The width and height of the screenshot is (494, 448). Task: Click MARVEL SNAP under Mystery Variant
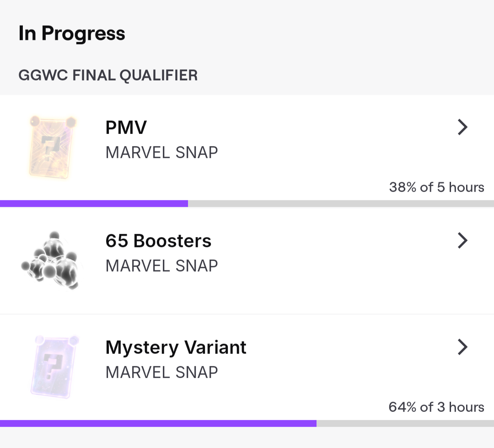click(x=161, y=372)
